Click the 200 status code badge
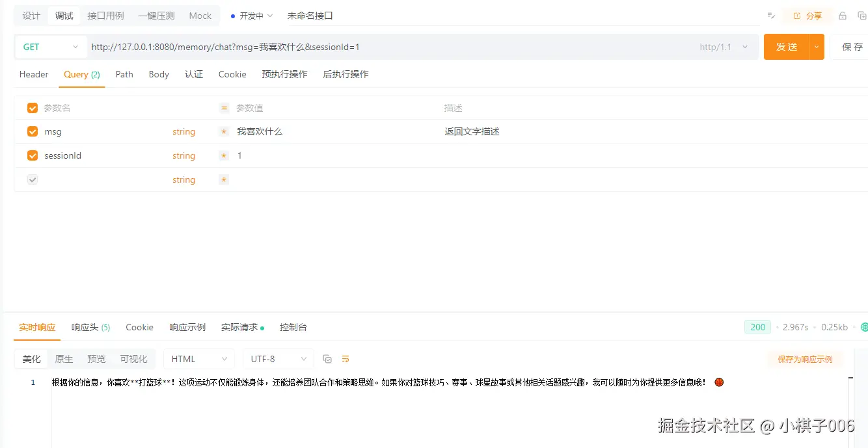Viewport: 868px width, 448px height. point(757,327)
